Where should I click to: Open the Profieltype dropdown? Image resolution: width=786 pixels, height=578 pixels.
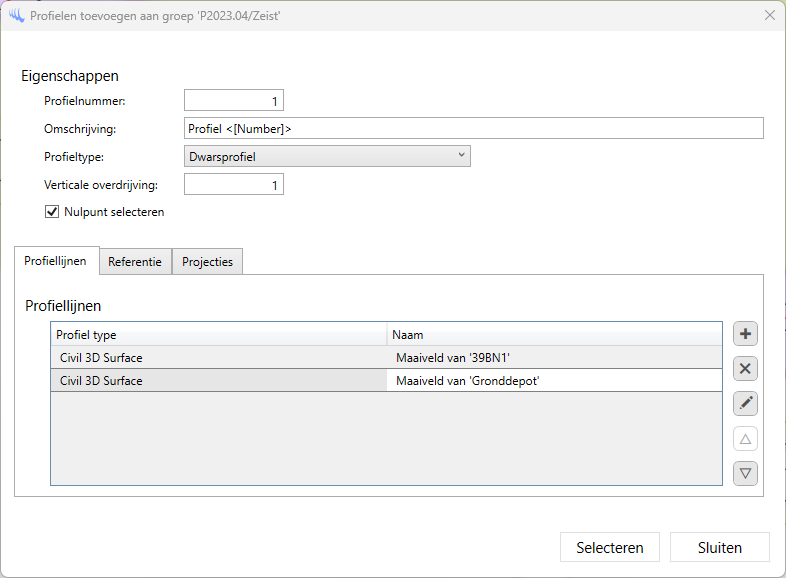click(x=327, y=156)
